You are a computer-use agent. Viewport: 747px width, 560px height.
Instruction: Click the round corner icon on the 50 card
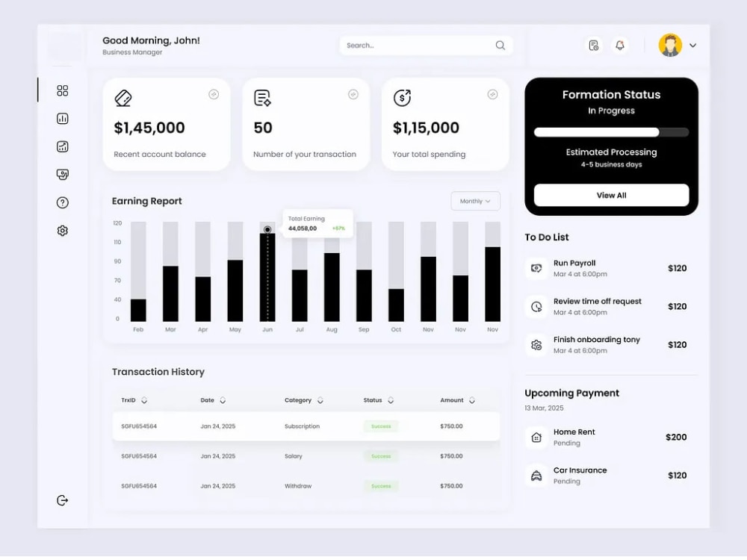(353, 94)
